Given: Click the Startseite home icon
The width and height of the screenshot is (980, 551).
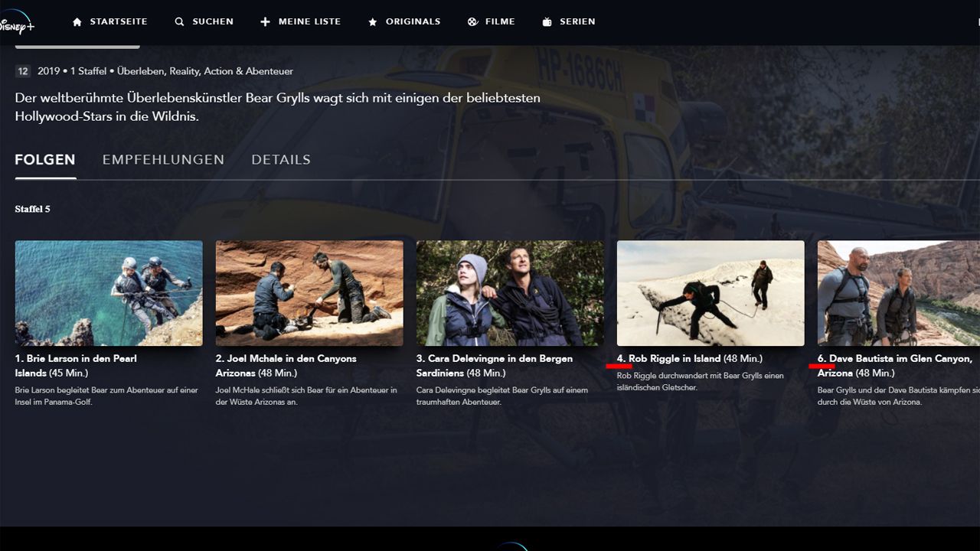Looking at the screenshot, I should 77,22.
